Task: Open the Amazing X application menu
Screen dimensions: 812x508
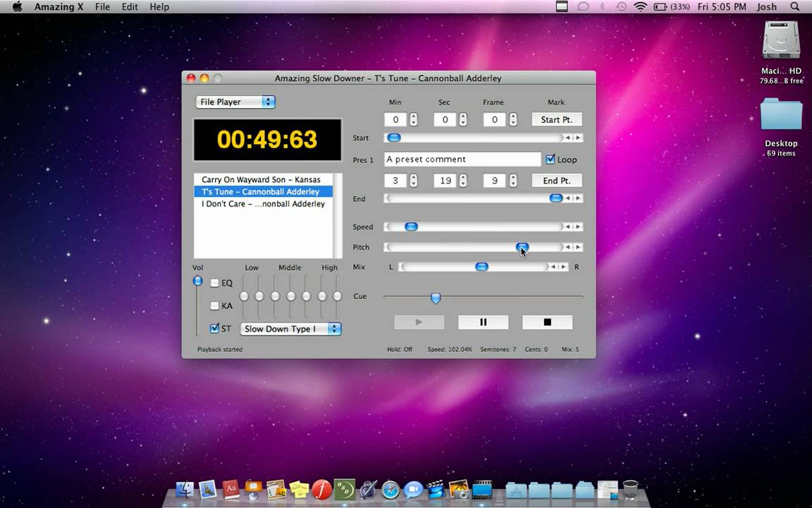Action: click(x=59, y=7)
